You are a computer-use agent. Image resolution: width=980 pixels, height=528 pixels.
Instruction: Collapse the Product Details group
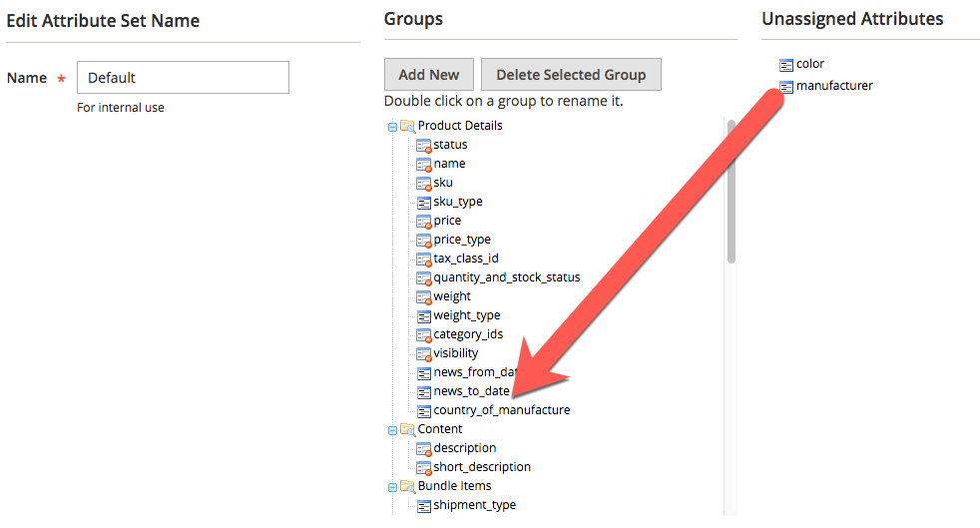[x=392, y=127]
